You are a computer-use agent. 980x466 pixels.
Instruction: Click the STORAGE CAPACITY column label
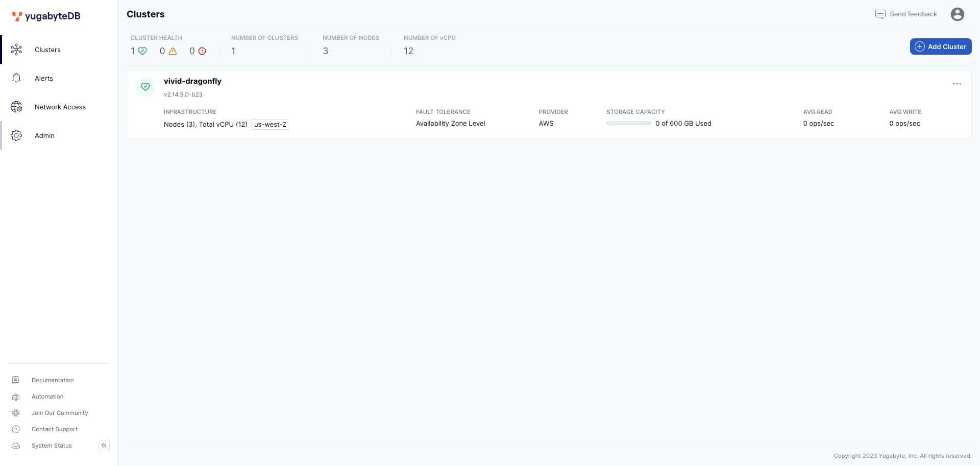pos(635,112)
